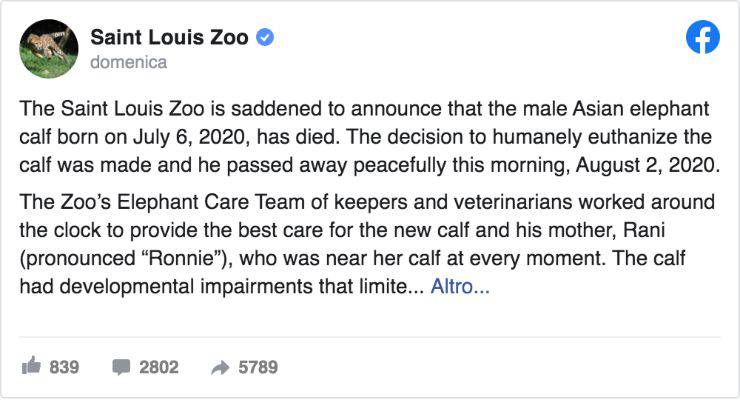Open the Saint Louis Zoo profile picture
740x400 pixels.
click(49, 49)
